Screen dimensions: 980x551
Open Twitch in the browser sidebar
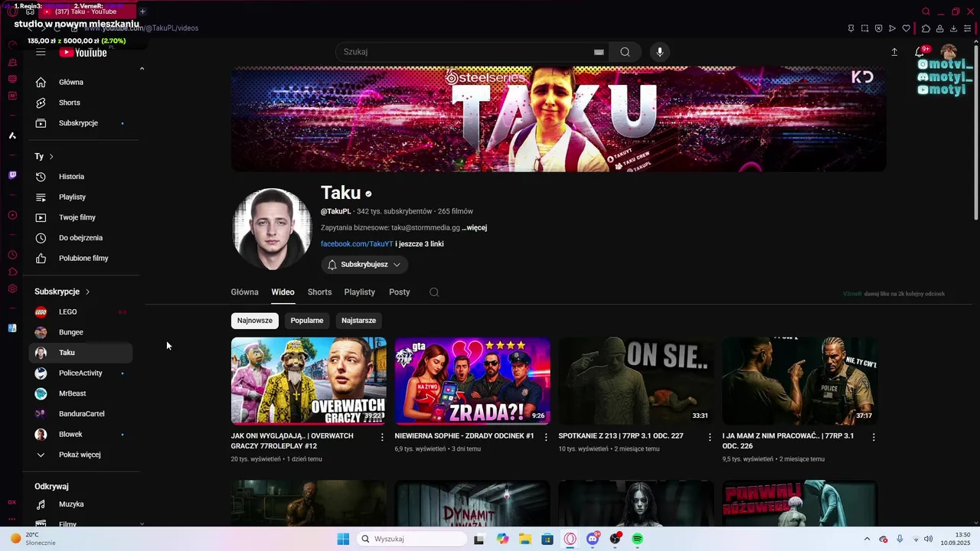click(x=12, y=175)
